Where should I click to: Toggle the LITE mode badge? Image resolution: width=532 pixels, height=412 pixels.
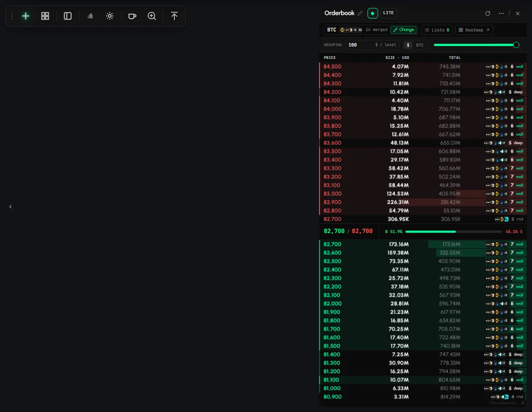389,13
